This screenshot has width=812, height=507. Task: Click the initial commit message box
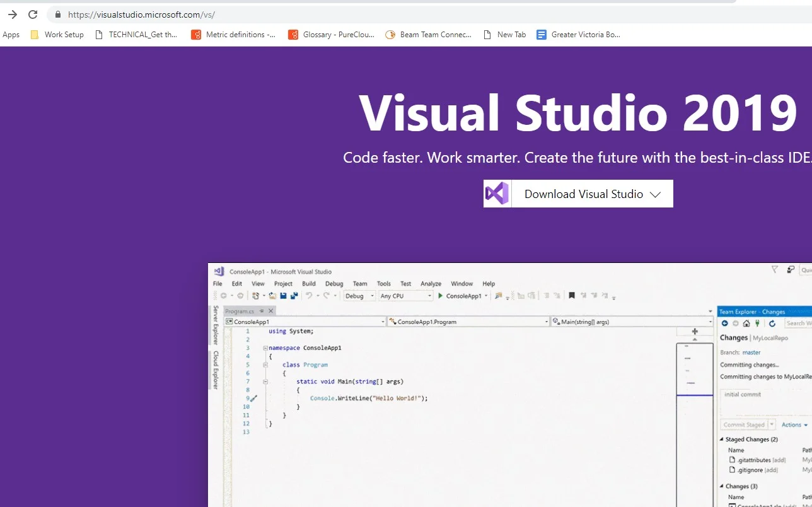(766, 401)
